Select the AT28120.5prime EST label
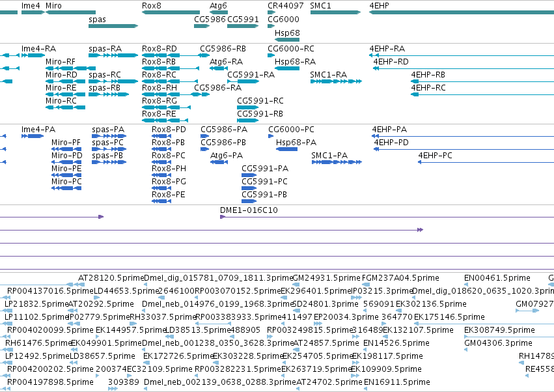The image size is (554, 392). click(111, 278)
